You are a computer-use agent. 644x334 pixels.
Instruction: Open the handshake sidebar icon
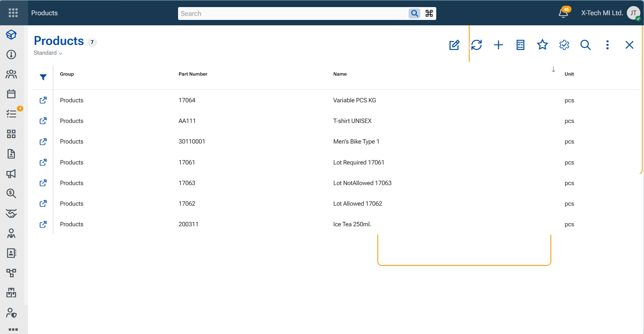tap(11, 213)
